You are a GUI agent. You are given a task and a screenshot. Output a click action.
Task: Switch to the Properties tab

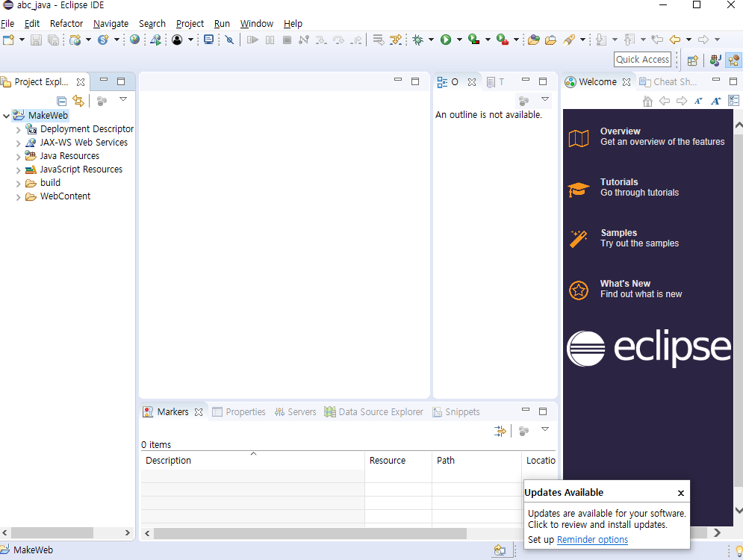(239, 412)
